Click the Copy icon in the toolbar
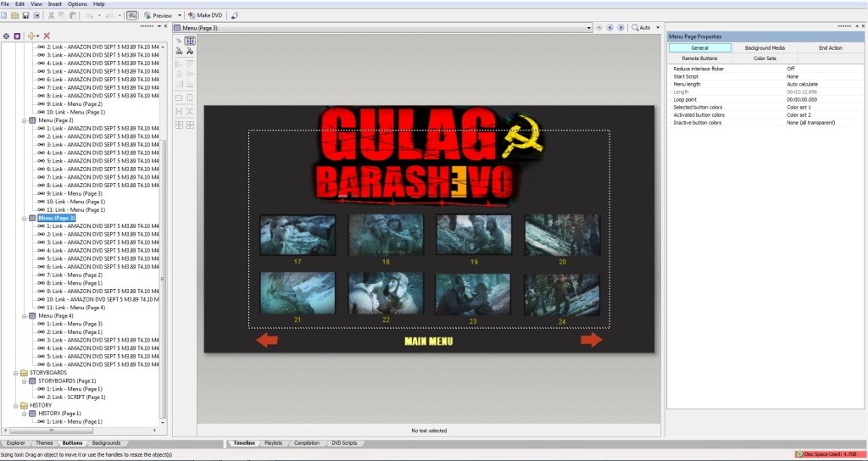Image resolution: width=868 pixels, height=461 pixels. tap(62, 15)
